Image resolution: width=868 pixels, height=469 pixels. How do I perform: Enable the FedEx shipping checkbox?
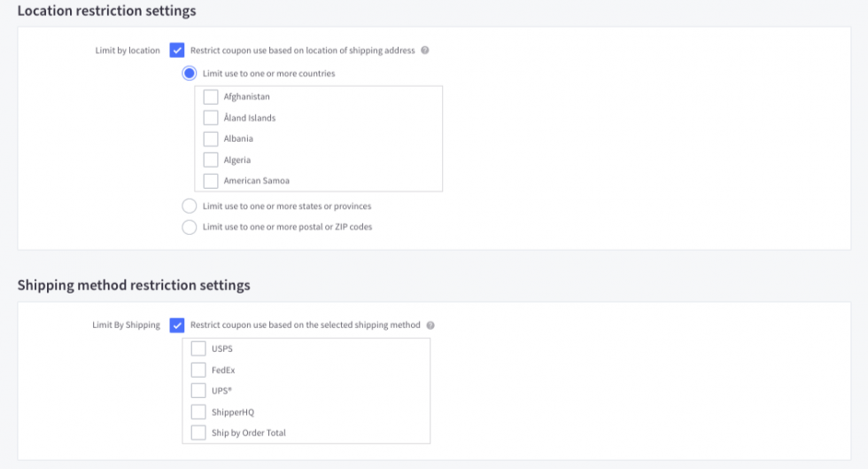(198, 370)
